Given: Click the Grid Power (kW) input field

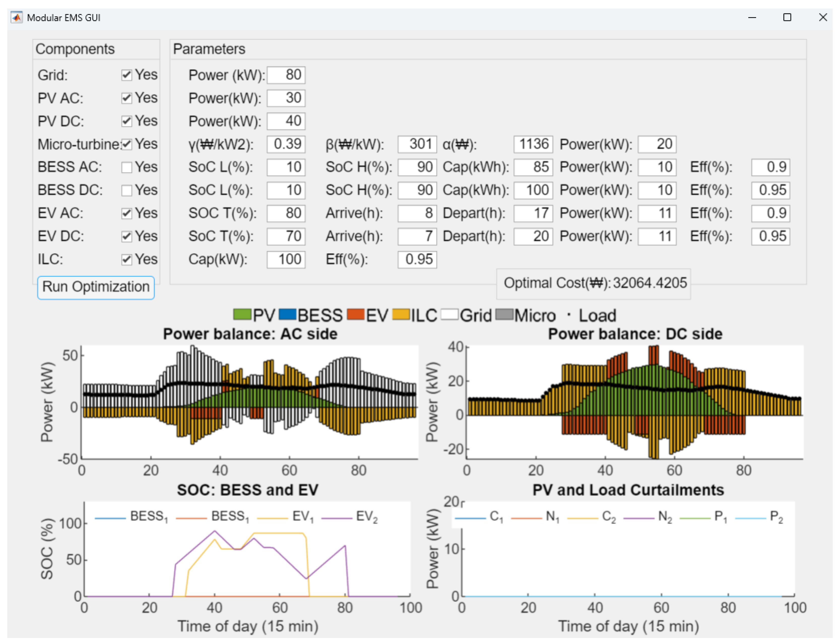Looking at the screenshot, I should pos(286,75).
